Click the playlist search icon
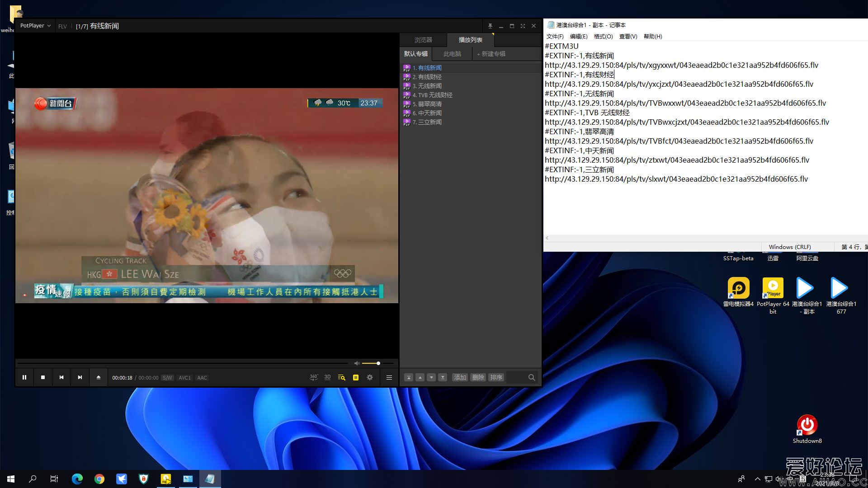Screen dimensions: 868x488 pyautogui.click(x=532, y=377)
